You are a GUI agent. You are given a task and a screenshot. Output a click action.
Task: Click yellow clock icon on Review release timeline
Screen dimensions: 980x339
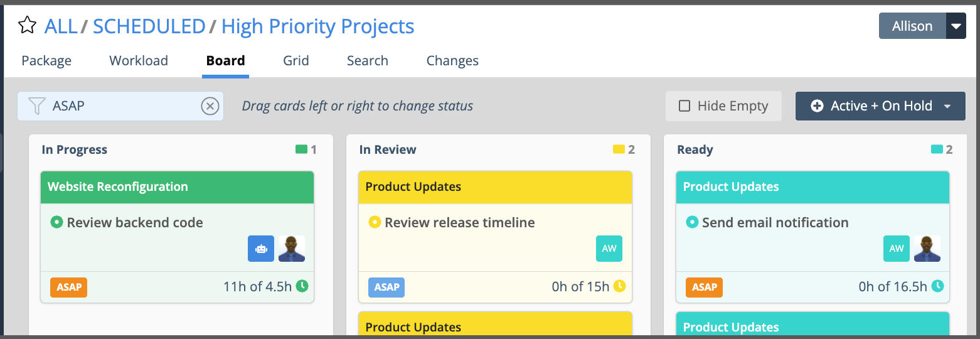click(x=620, y=286)
